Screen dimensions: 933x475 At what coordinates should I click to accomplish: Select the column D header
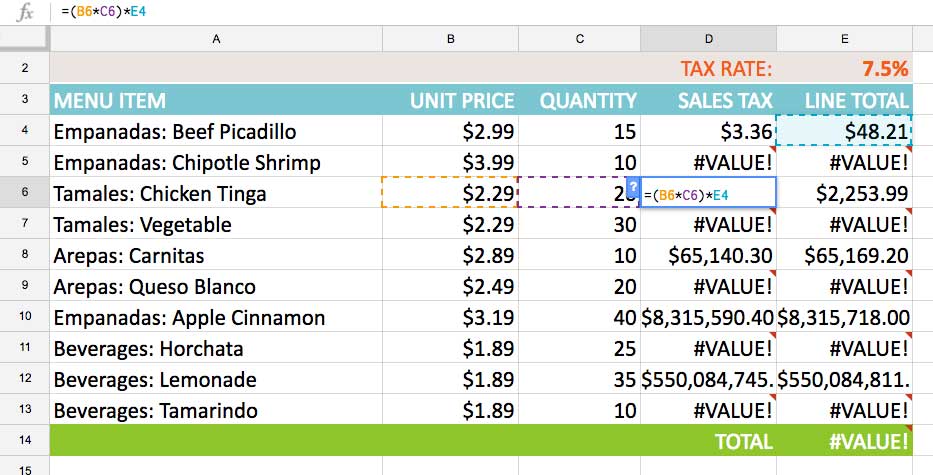[x=708, y=39]
